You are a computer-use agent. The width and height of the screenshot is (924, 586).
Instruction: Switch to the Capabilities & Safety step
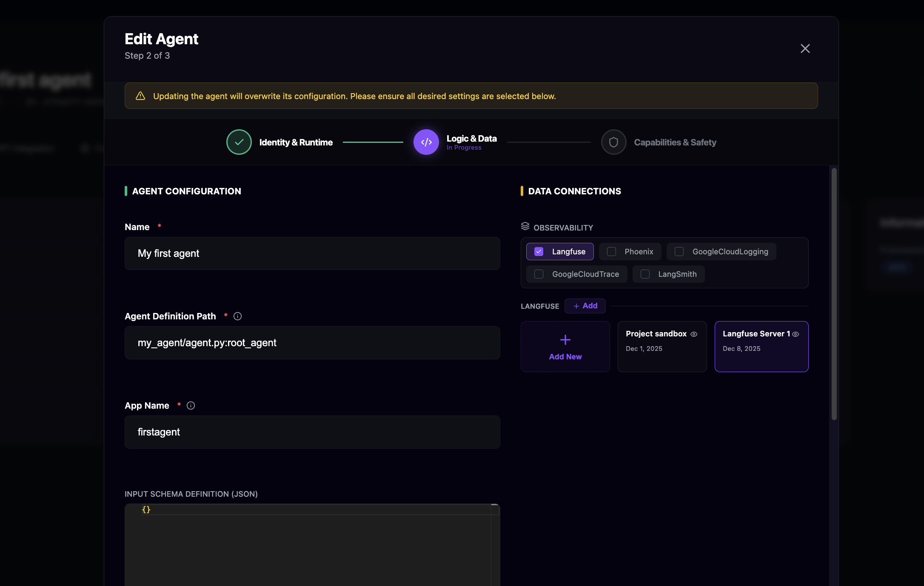675,142
